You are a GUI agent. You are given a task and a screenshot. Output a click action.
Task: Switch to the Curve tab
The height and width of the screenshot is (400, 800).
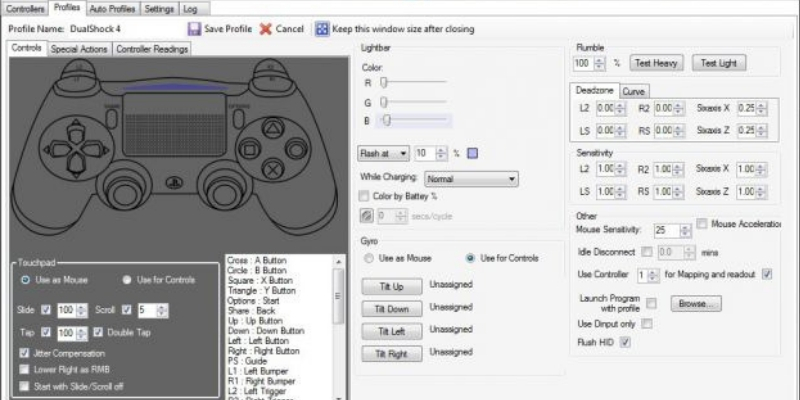634,92
